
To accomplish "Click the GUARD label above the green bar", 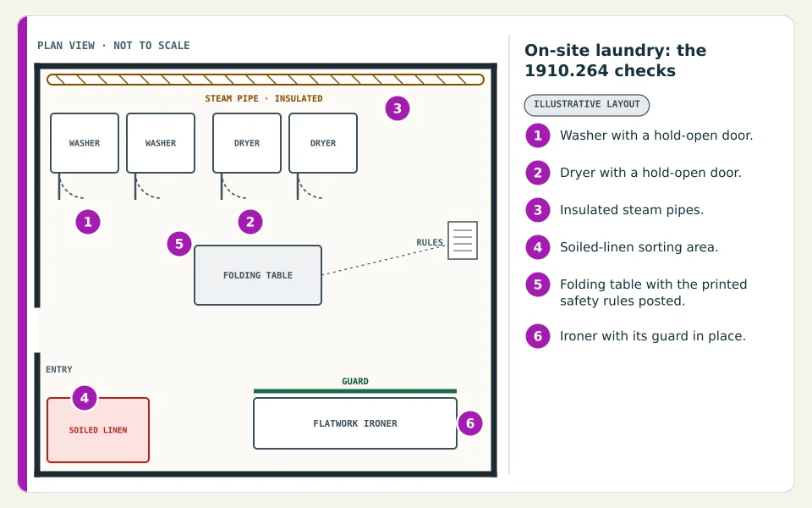I will click(355, 382).
